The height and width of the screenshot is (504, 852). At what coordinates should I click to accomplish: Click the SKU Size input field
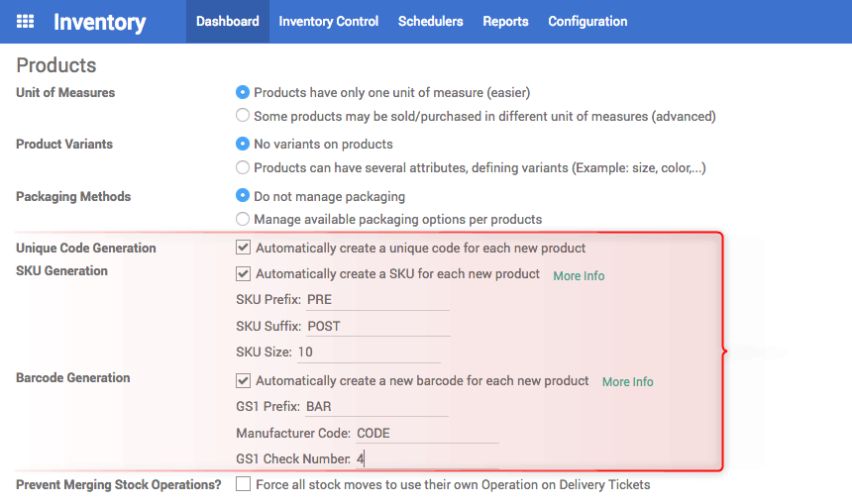[369, 352]
